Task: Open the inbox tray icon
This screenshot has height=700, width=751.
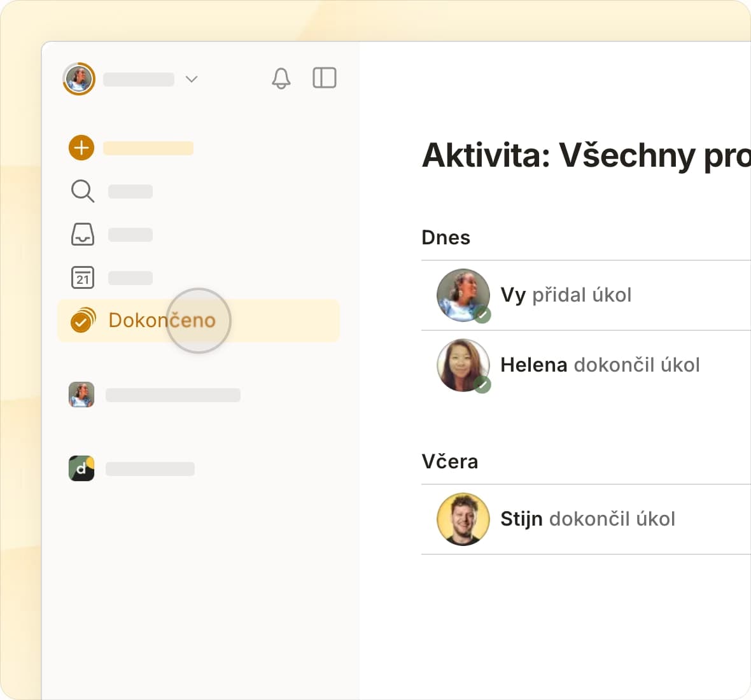Action: pyautogui.click(x=82, y=234)
